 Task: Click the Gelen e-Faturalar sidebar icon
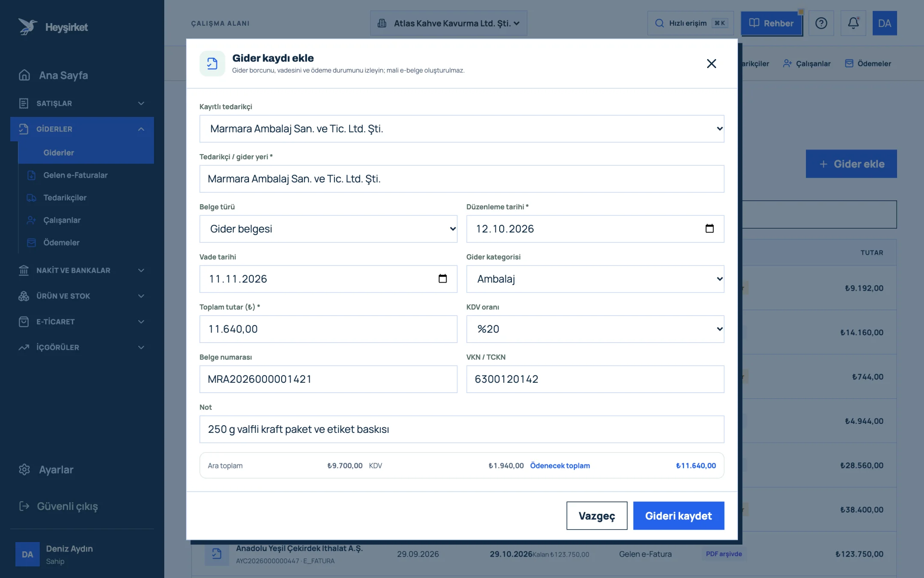pos(31,175)
